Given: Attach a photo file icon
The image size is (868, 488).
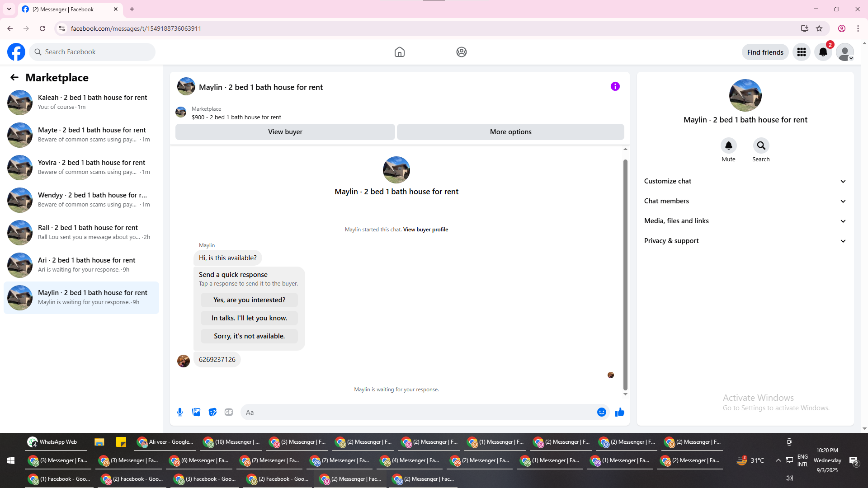Looking at the screenshot, I should coord(196,412).
